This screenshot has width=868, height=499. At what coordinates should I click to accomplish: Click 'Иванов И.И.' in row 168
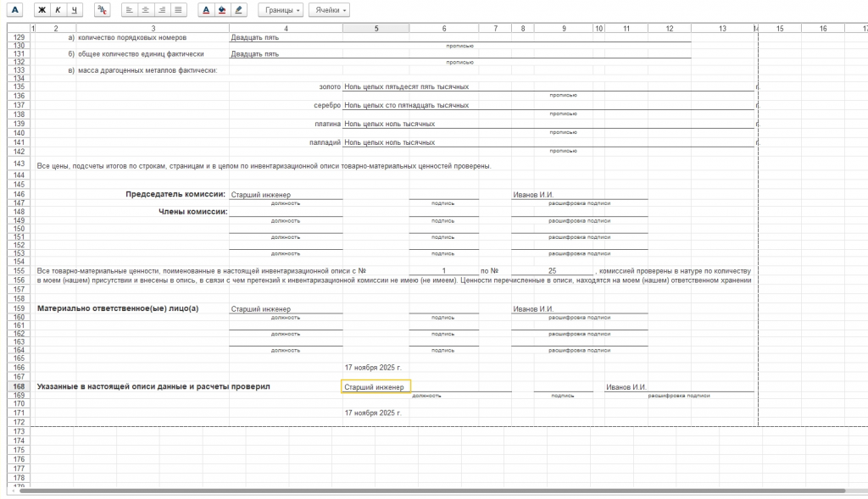coord(626,387)
